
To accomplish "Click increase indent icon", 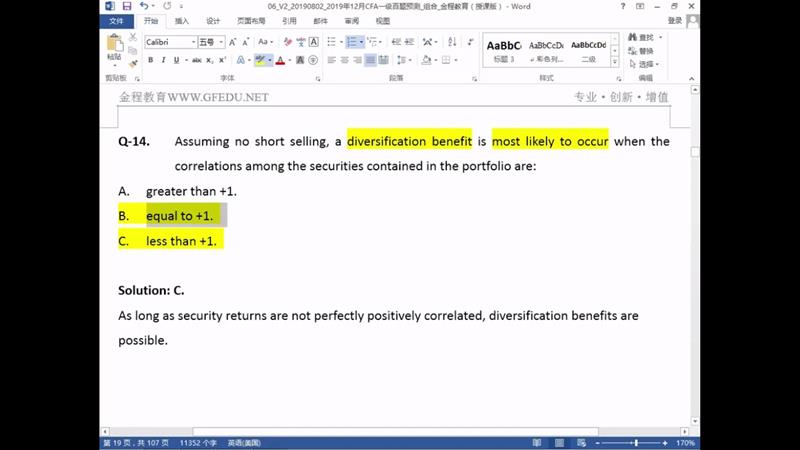I will pos(409,42).
